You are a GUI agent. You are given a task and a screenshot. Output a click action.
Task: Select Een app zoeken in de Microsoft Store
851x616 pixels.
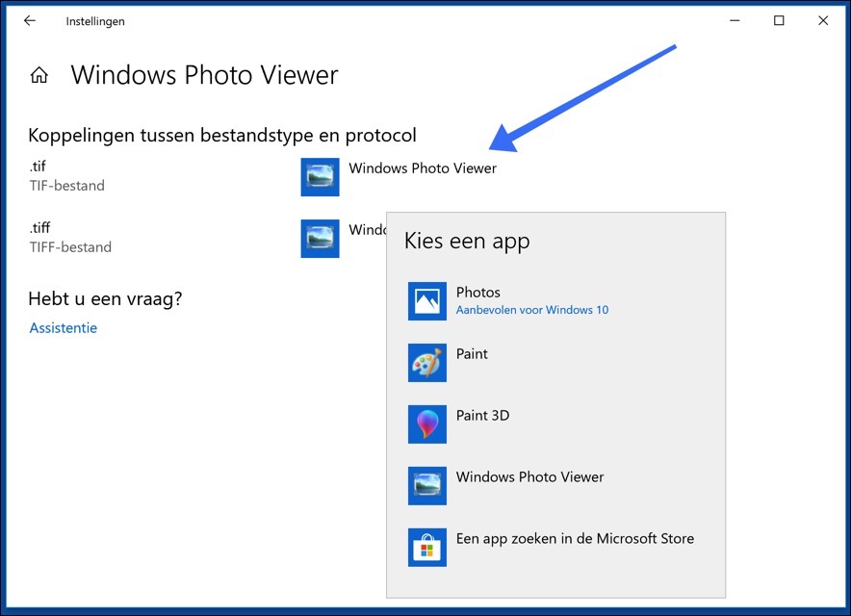(x=555, y=547)
